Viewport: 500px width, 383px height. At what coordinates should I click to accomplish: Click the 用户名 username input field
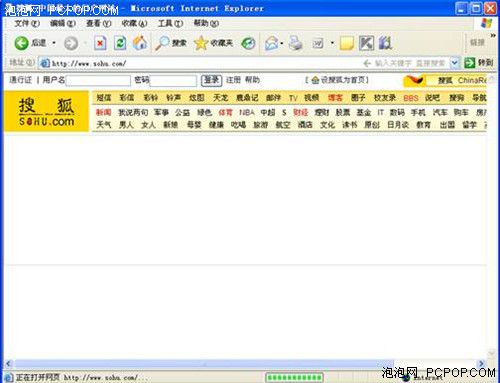[98, 81]
